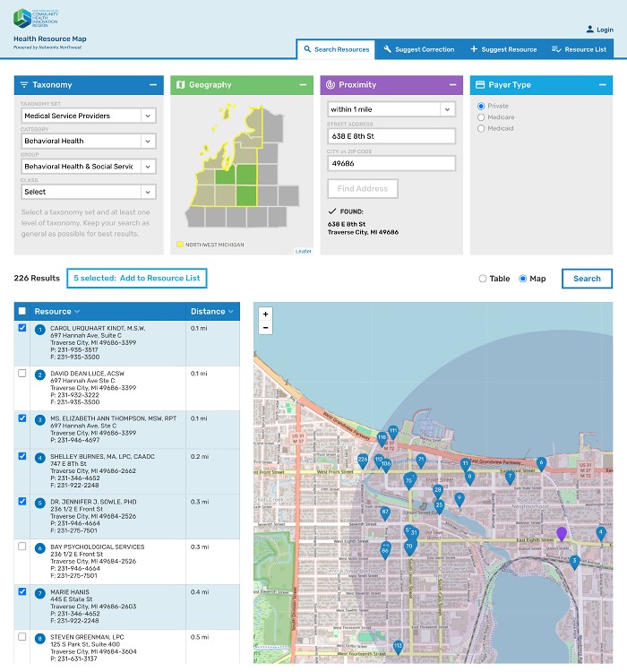Collapse the Taxonomy panel with minus icon
This screenshot has width=627, height=672.
pos(152,85)
